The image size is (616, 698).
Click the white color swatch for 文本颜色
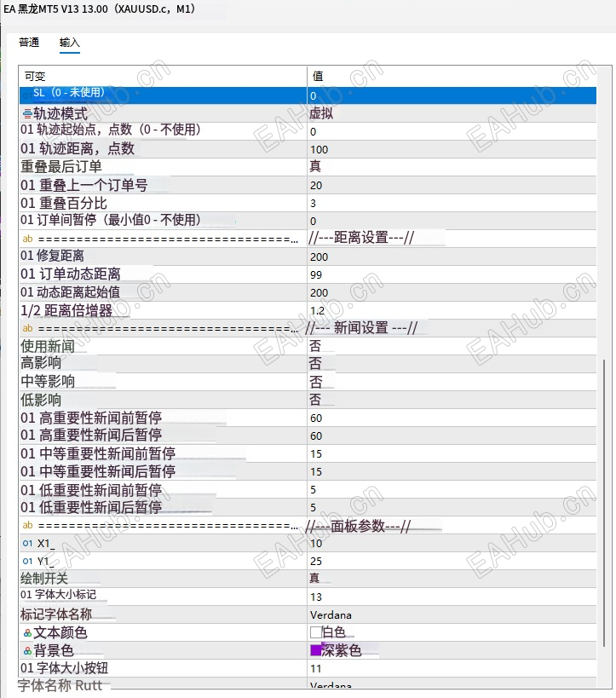pyautogui.click(x=315, y=632)
